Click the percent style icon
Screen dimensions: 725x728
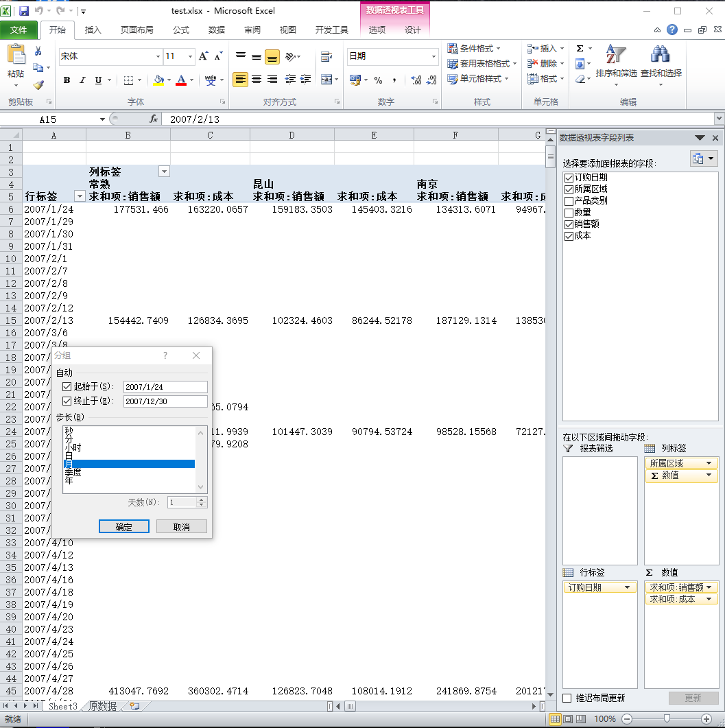pyautogui.click(x=378, y=80)
